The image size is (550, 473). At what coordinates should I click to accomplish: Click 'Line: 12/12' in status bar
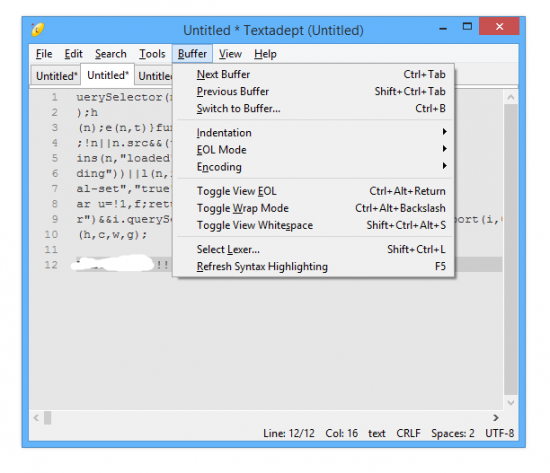[x=289, y=434]
